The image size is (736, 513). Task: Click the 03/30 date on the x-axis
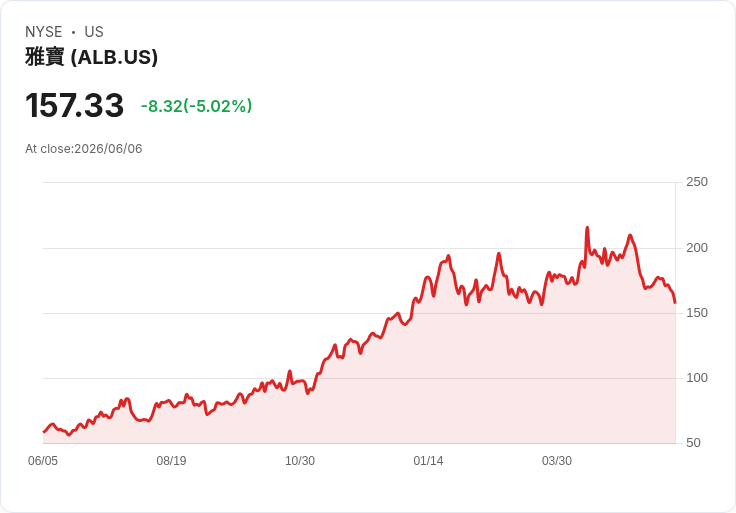(557, 461)
